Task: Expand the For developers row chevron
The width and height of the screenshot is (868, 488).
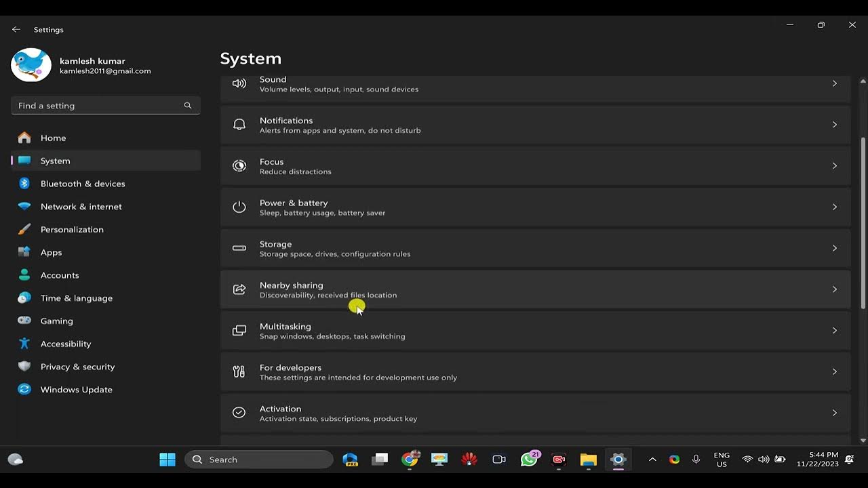Action: pos(835,371)
